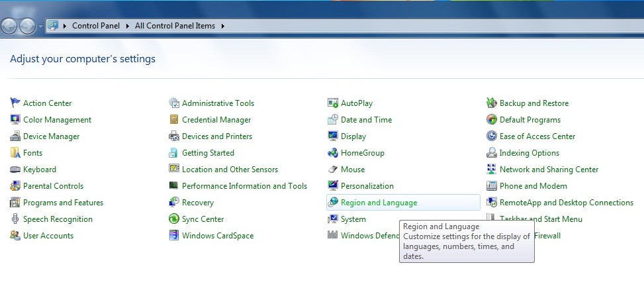Click the AutoPlay icon

[x=333, y=103]
